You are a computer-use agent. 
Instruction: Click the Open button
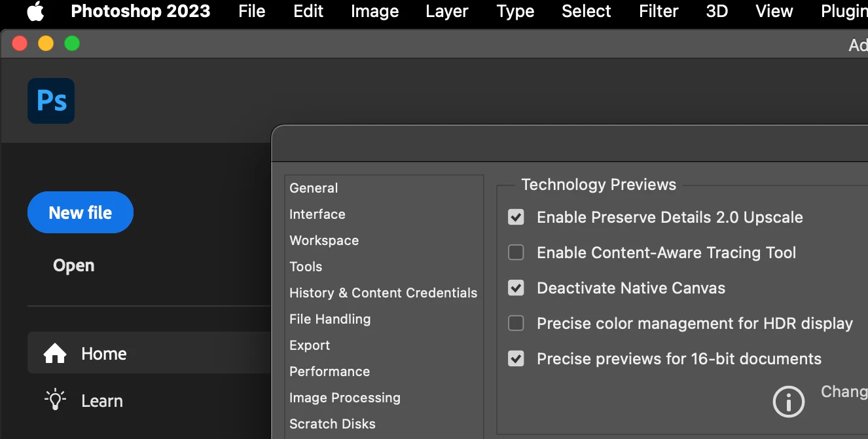pyautogui.click(x=74, y=265)
